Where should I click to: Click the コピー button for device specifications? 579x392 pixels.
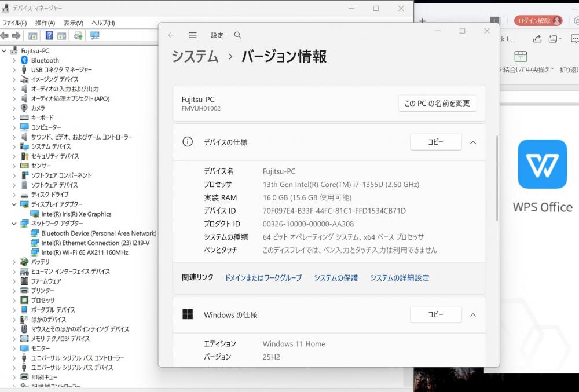coord(436,142)
